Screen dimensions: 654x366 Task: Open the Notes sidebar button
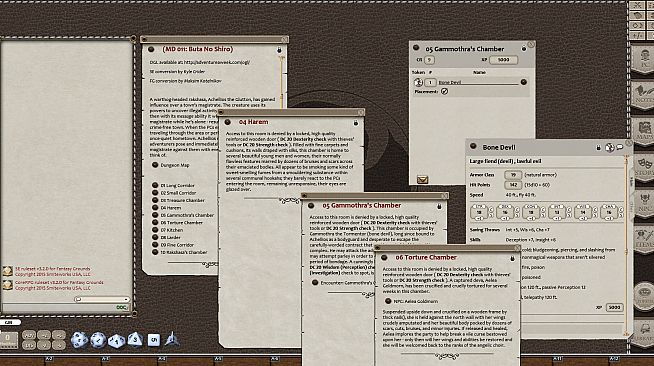click(643, 95)
